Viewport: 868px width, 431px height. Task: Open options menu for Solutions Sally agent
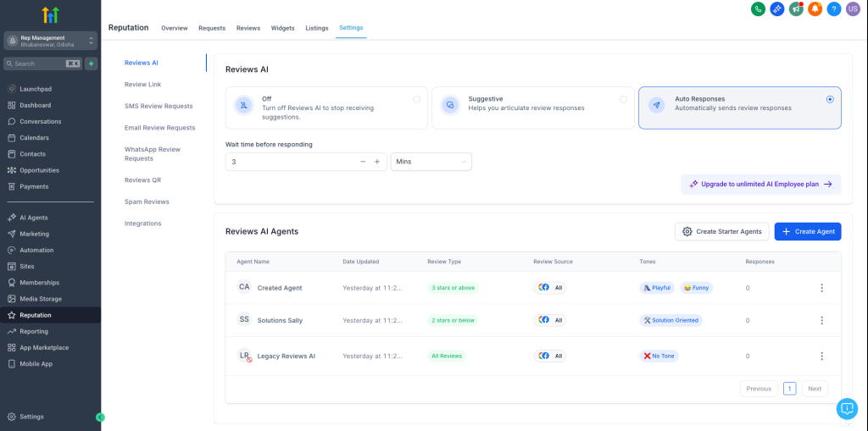[x=821, y=320]
